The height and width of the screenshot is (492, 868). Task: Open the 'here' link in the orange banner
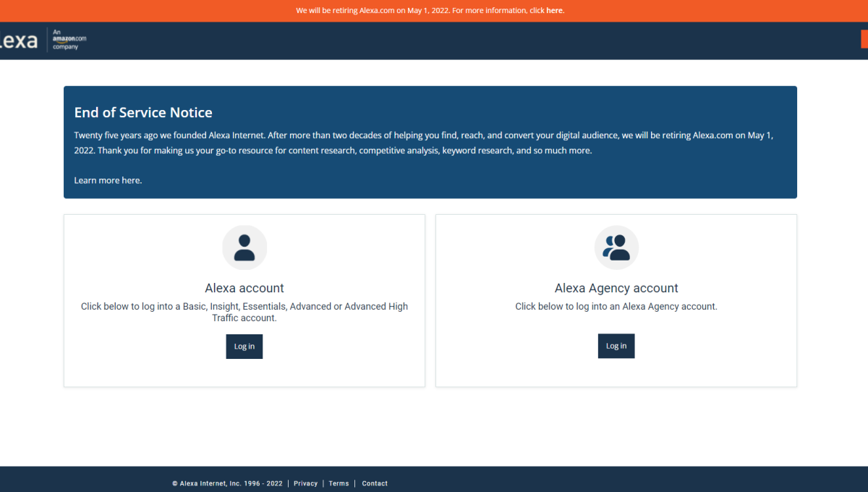pyautogui.click(x=554, y=11)
